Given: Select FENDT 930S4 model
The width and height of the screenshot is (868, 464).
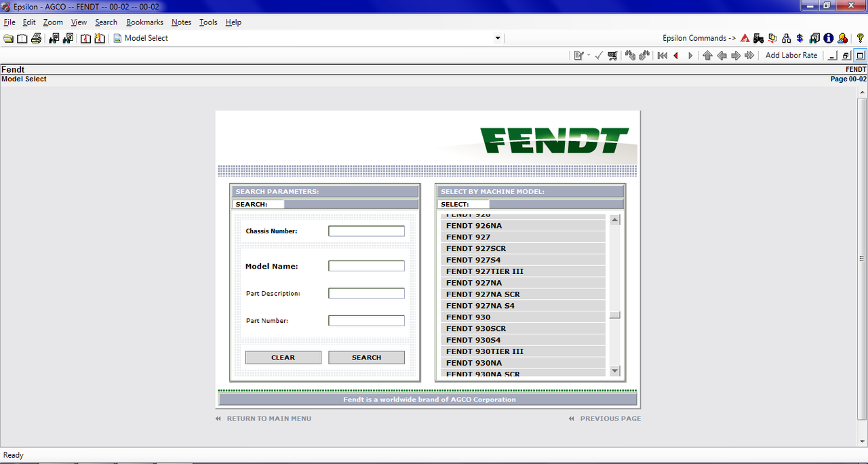Looking at the screenshot, I should point(524,340).
